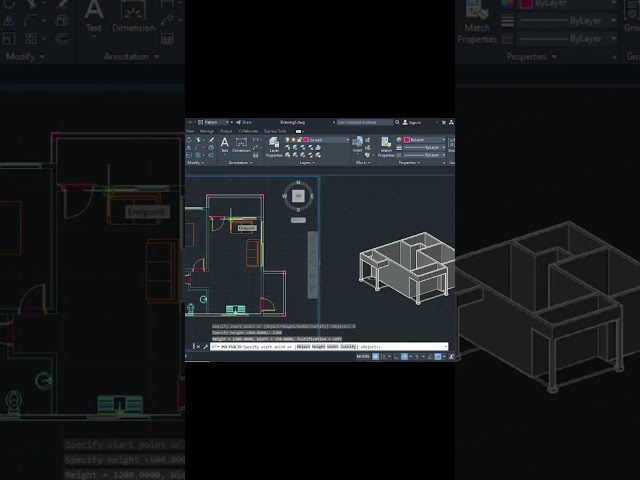Choose the Justify option in command line
This screenshot has width=640, height=480.
click(348, 347)
